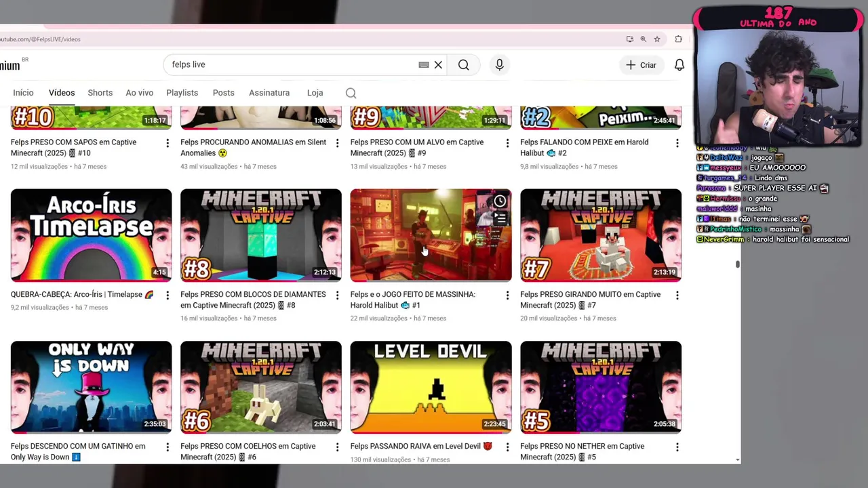Switch to the Posts tab

pos(223,93)
